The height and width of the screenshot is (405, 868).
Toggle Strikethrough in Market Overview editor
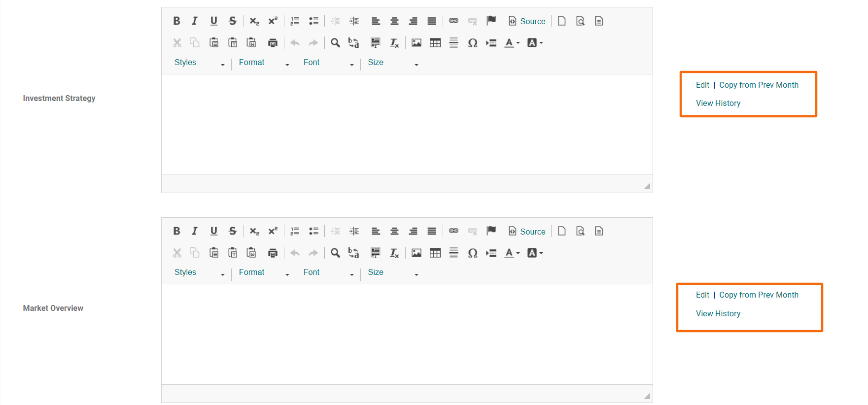pyautogui.click(x=233, y=231)
